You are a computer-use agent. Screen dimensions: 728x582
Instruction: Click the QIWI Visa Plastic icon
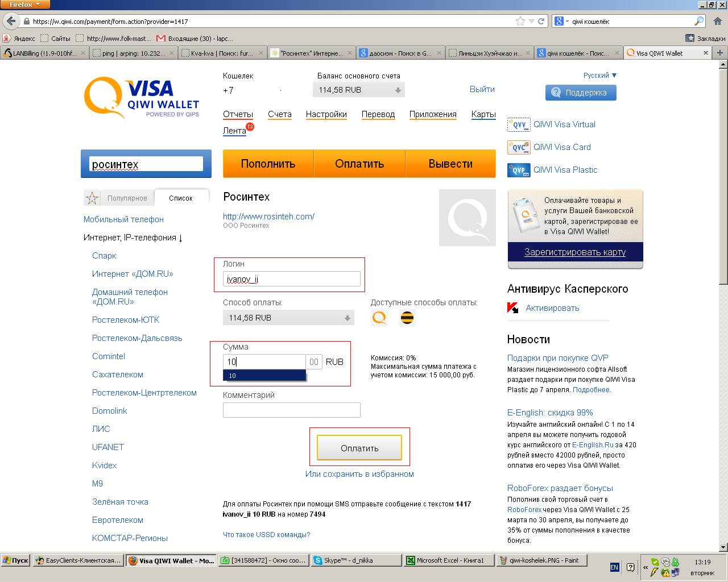point(518,170)
